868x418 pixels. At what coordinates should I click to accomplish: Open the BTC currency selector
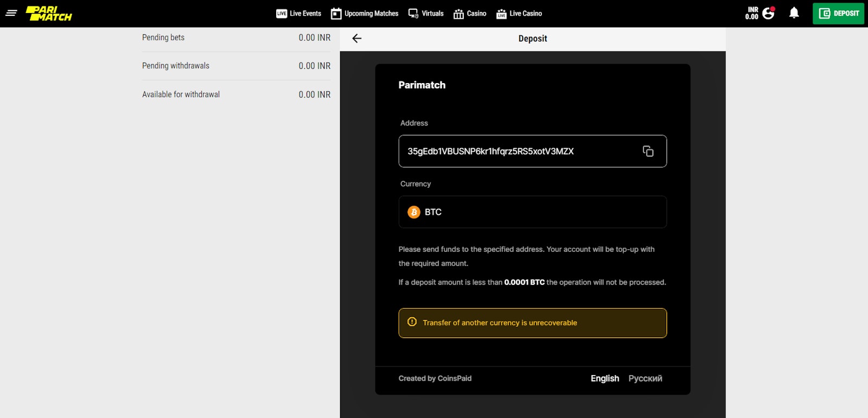point(532,212)
